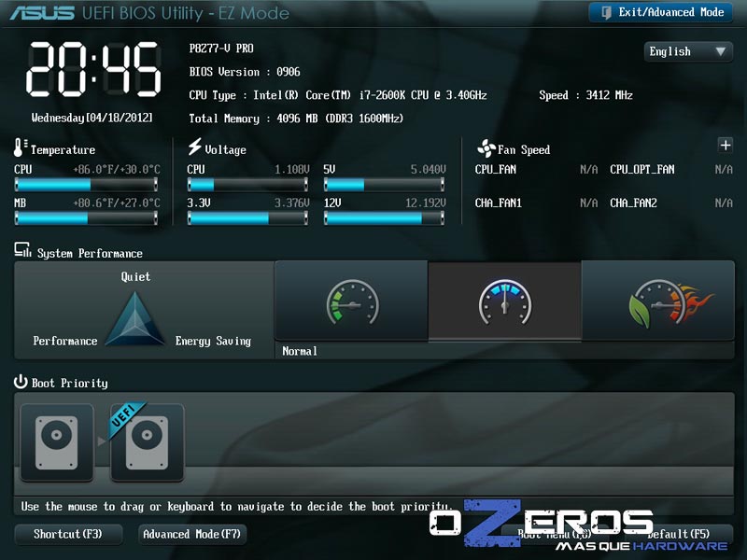Image resolution: width=747 pixels, height=560 pixels.
Task: Click the 20:45 digital clock
Action: tap(93, 69)
